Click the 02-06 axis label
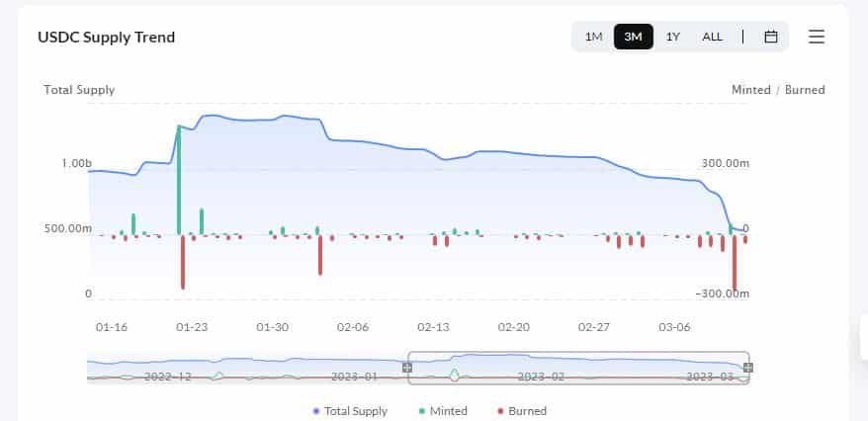This screenshot has width=868, height=421. pos(353,327)
